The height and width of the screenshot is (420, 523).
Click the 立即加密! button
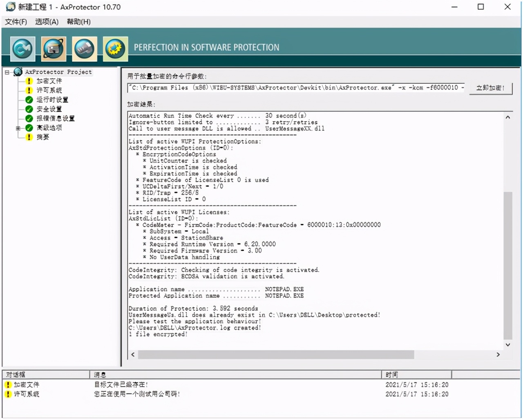coord(490,88)
